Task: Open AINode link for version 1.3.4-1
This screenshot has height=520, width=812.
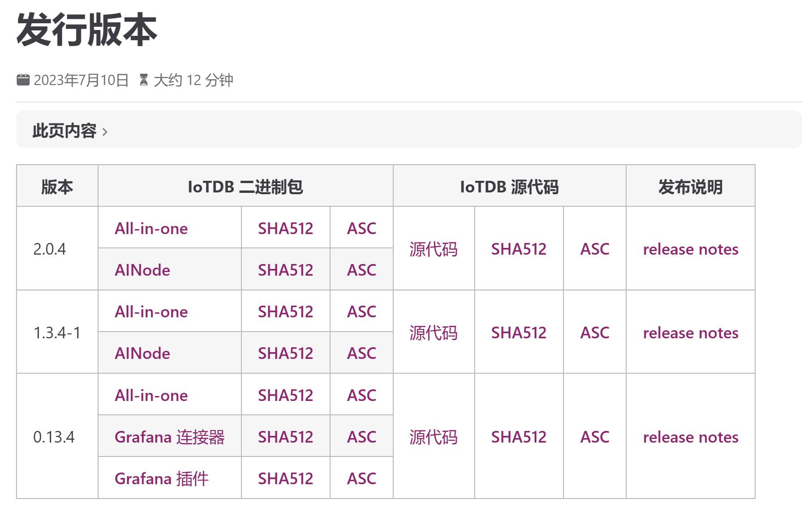Action: click(x=142, y=354)
